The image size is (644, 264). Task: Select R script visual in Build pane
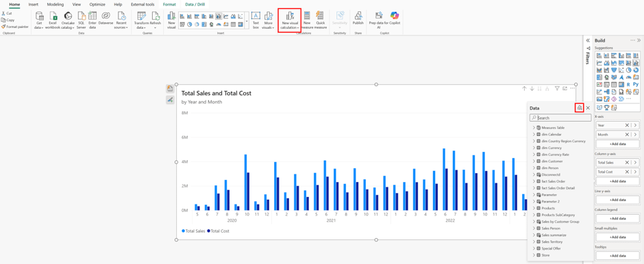point(629,84)
